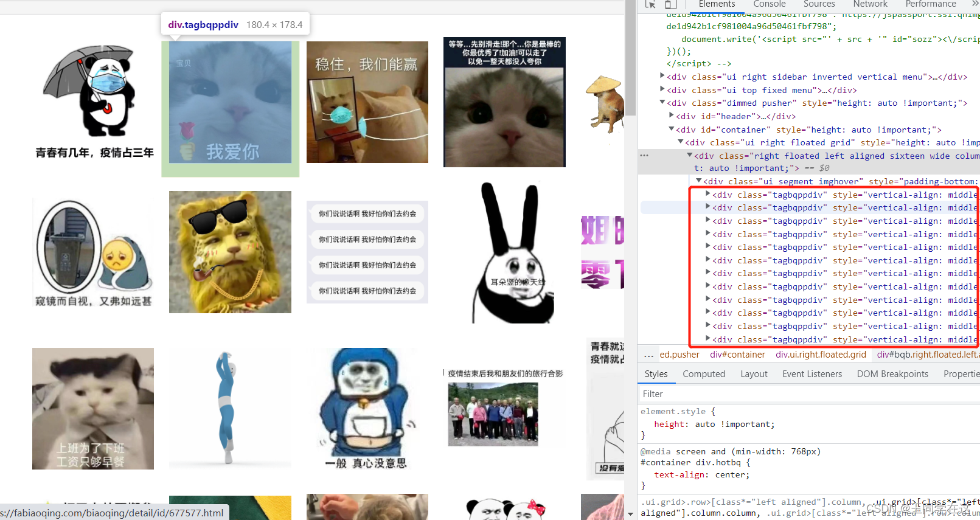Open the Console tab
Screen dimensions: 980x520
point(770,4)
